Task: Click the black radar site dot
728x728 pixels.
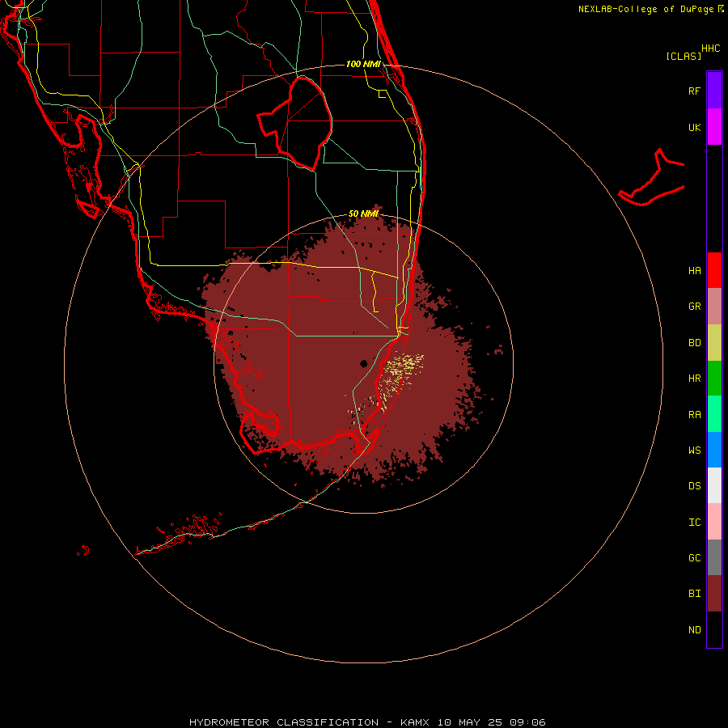Action: 363,363
